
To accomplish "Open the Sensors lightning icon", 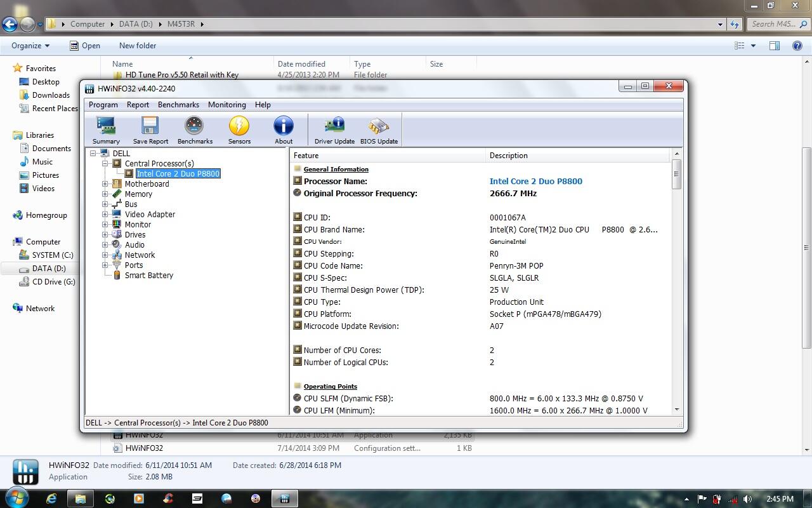I will (x=239, y=130).
